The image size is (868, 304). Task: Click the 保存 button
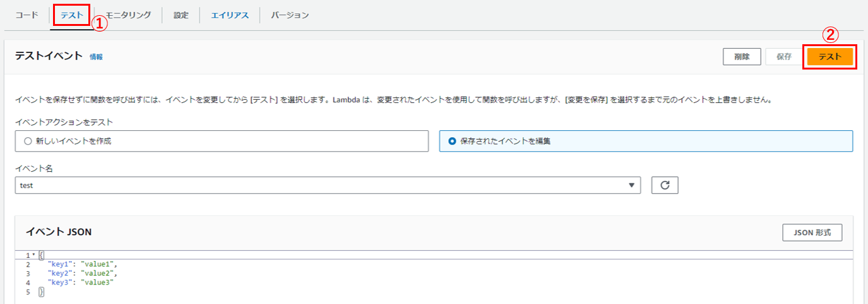coord(784,57)
